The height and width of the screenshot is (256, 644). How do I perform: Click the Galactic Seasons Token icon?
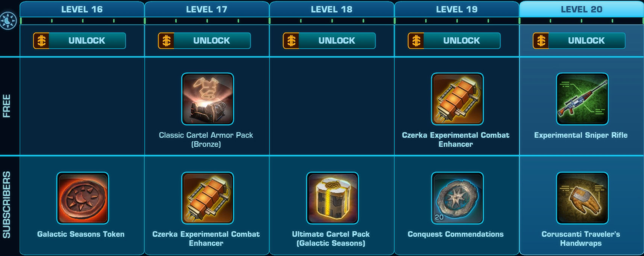83,198
